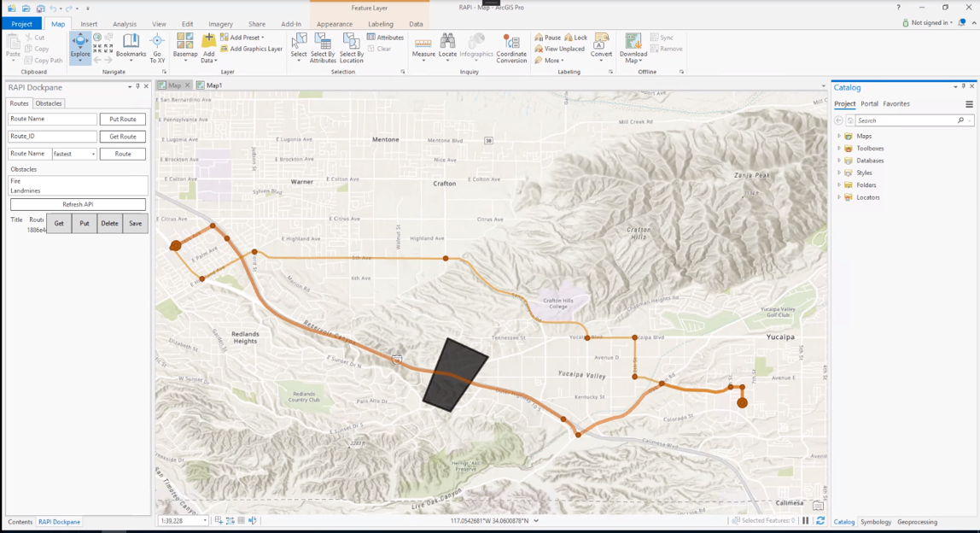The image size is (980, 533).
Task: Click the Go To XY tool
Action: click(157, 48)
